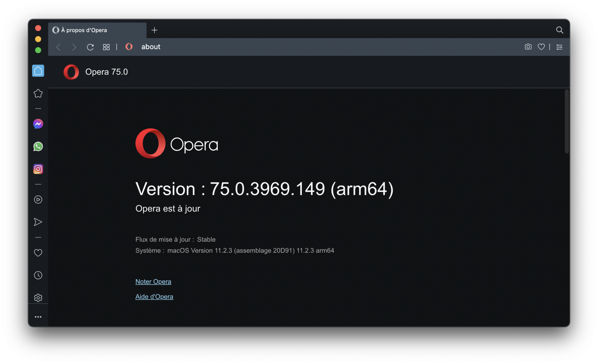598x364 pixels.
Task: Click the 'Flux de mise à jour : Stable' line
Action: coord(175,239)
